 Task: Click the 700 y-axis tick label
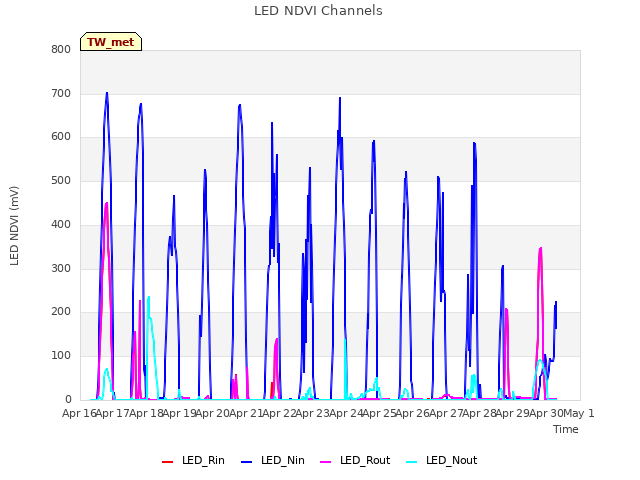61,93
